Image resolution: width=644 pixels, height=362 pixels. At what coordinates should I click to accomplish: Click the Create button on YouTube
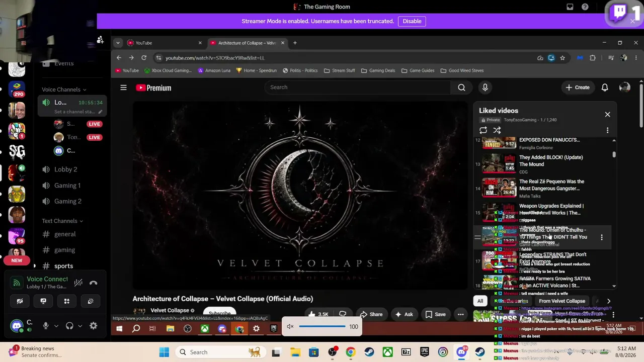pyautogui.click(x=577, y=87)
